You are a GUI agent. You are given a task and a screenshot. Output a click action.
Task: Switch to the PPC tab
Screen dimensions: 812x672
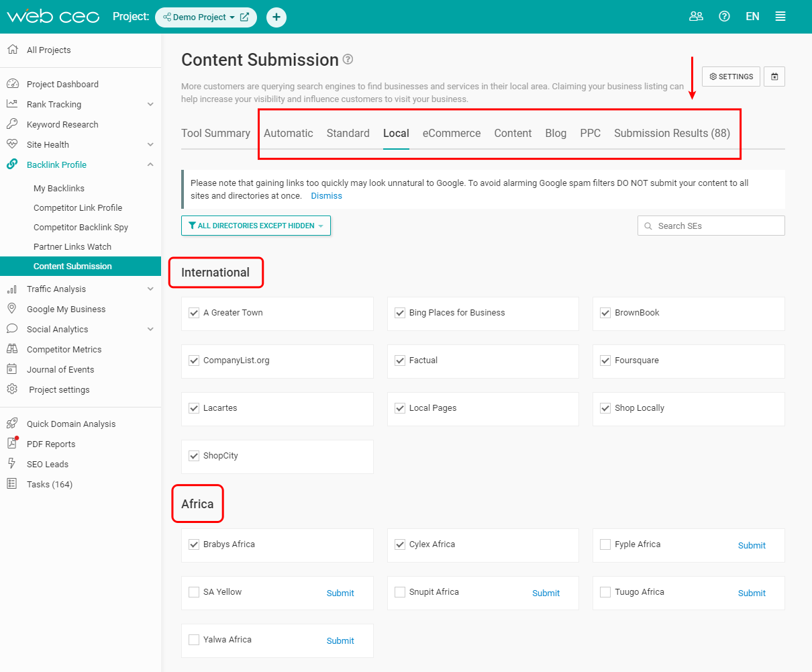click(x=591, y=133)
